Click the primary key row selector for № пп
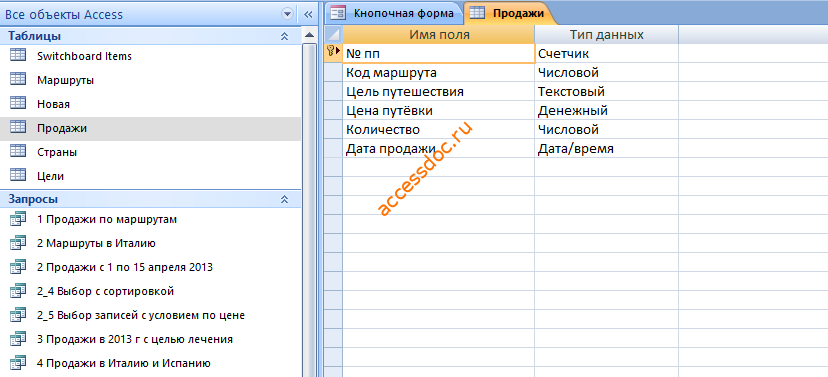 point(333,53)
